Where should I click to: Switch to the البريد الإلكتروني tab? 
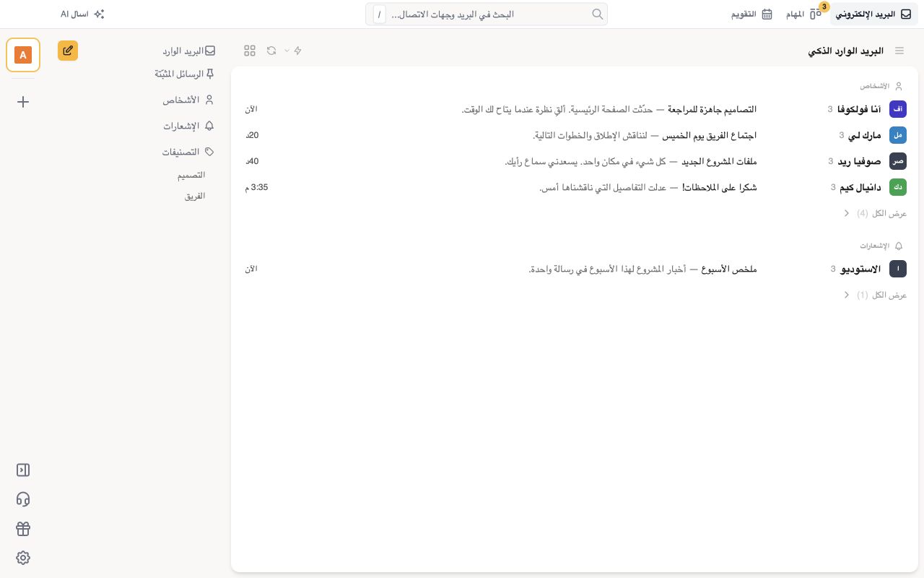(874, 14)
